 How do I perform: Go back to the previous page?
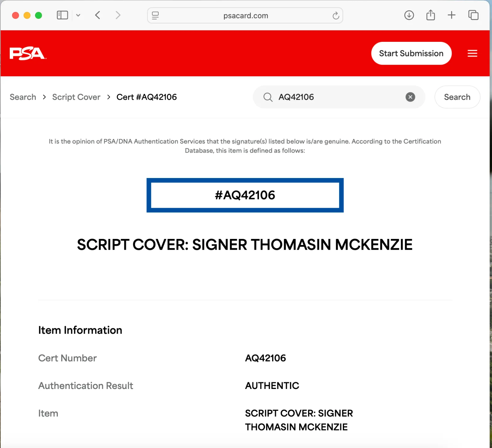98,15
